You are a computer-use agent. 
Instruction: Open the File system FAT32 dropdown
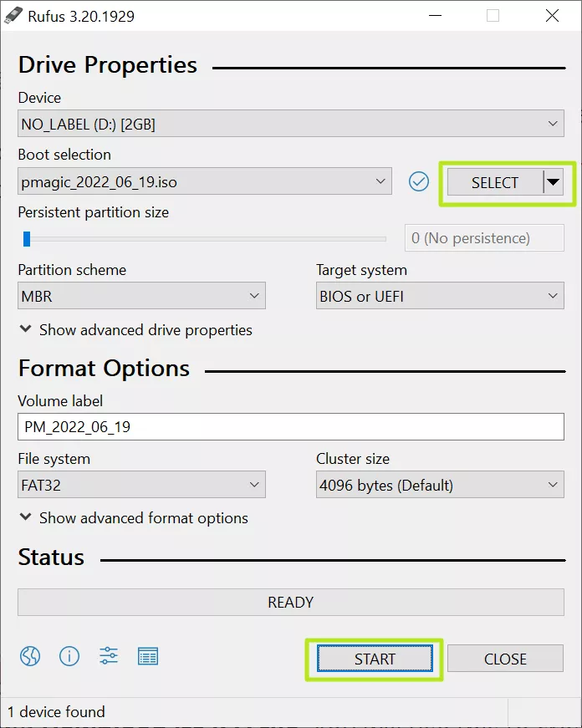[141, 485]
